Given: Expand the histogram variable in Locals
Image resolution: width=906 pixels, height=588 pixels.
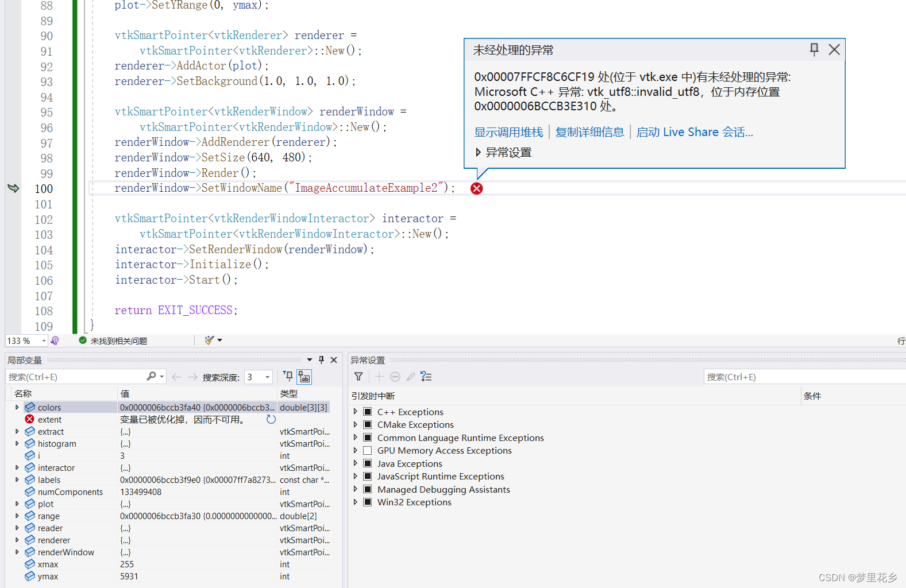Looking at the screenshot, I should point(17,443).
